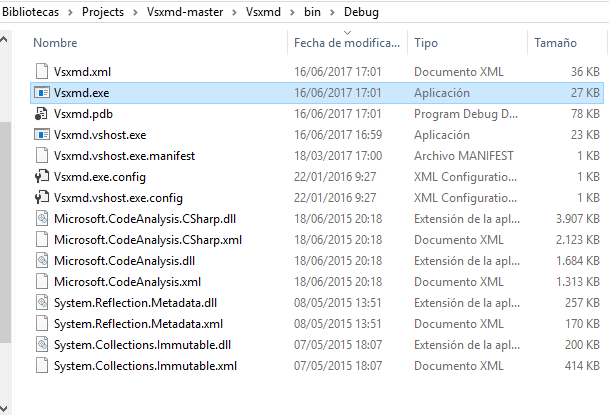The image size is (609, 415).
Task: Click the Microsoft.CodeAnalysis.CSharp.xml icon
Action: (42, 239)
